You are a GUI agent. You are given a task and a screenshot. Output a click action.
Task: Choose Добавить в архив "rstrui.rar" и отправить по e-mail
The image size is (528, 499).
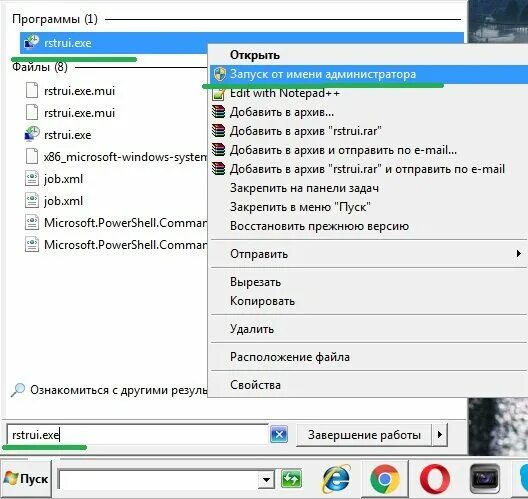[x=368, y=169]
